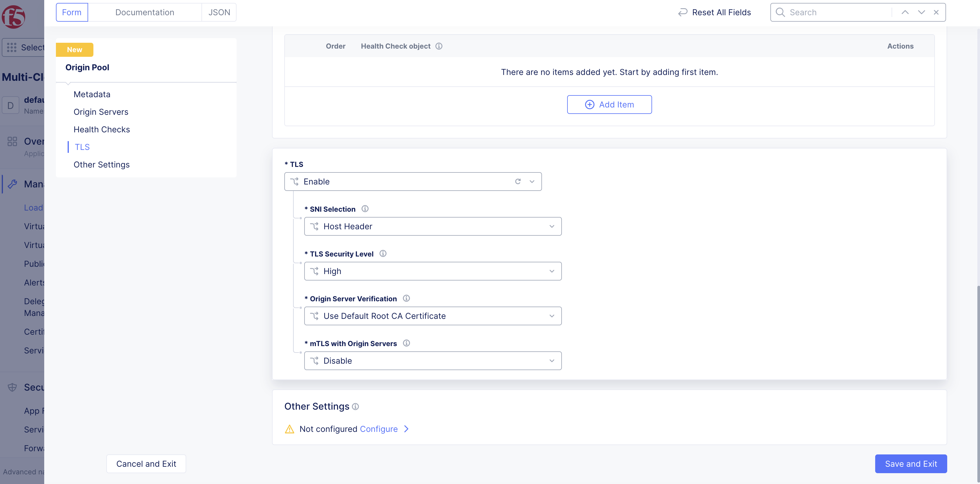The image size is (980, 484).
Task: Click the warning triangle under Other Settings
Action: [290, 429]
